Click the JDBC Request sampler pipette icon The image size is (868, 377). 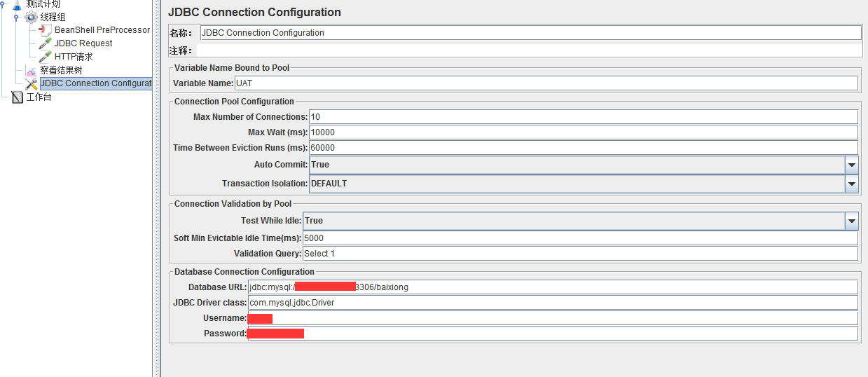[45, 43]
